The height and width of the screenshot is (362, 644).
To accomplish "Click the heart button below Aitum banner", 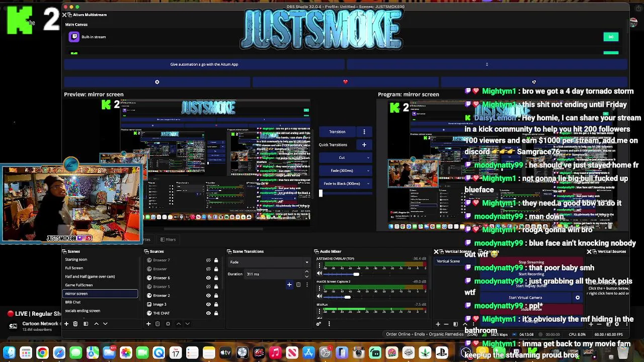I will pos(345,82).
